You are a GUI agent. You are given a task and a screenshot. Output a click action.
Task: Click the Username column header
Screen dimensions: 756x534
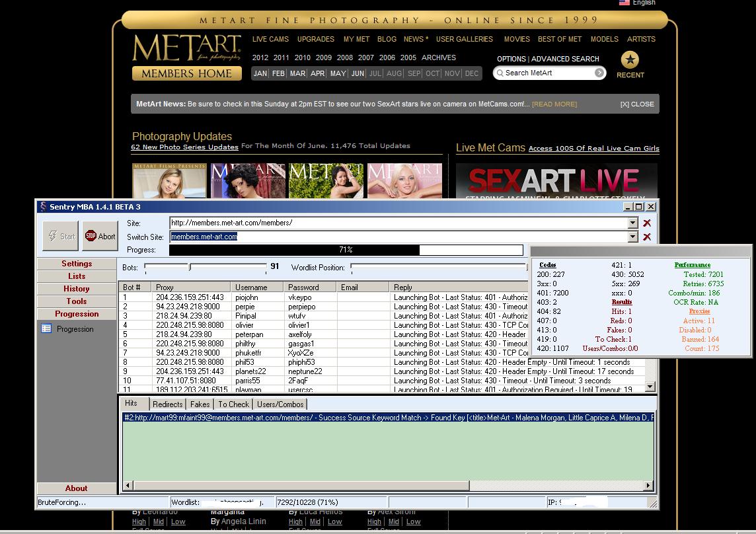[257, 287]
